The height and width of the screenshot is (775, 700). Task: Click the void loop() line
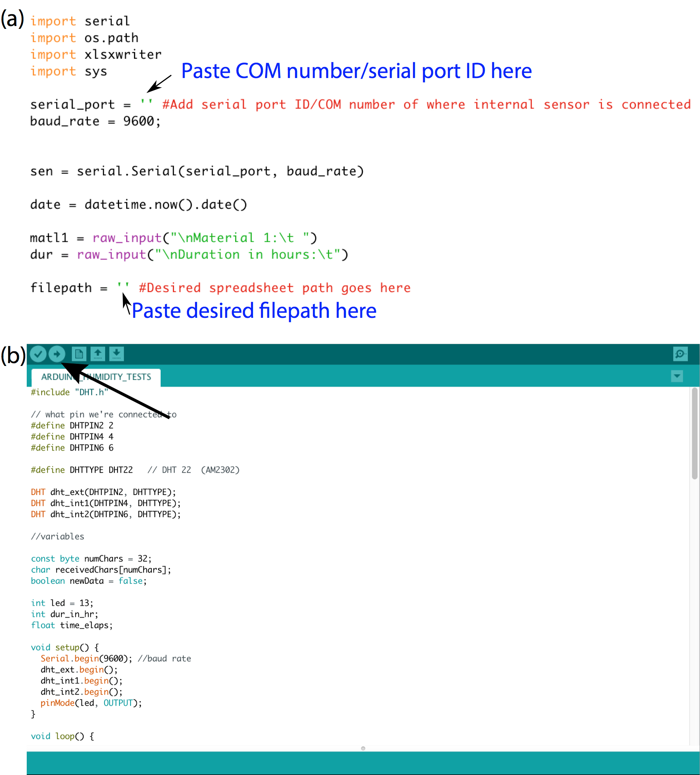coord(62,736)
